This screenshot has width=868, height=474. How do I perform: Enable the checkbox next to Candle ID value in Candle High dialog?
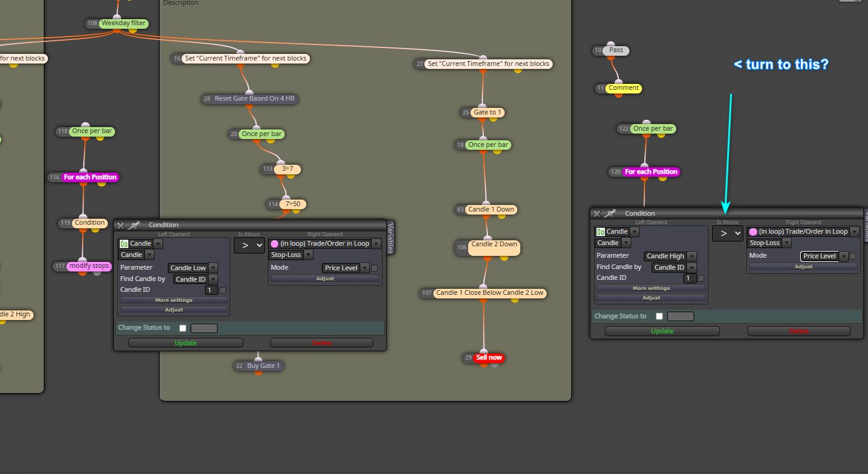click(x=701, y=279)
